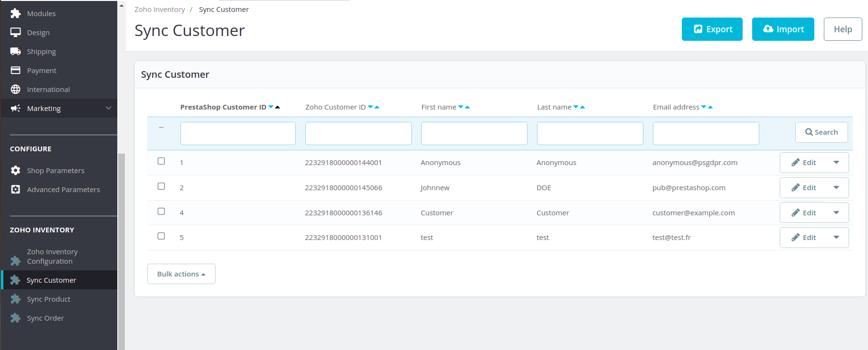The width and height of the screenshot is (868, 350).
Task: Edit the anonymous@psgdpr.com customer
Action: click(x=804, y=163)
